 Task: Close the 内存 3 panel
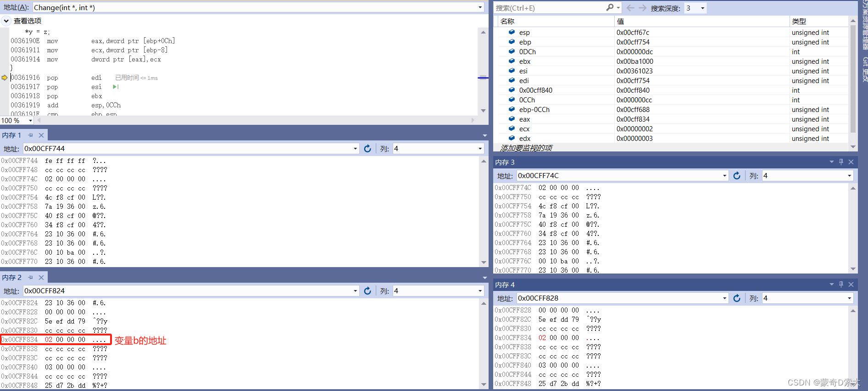[x=851, y=162]
